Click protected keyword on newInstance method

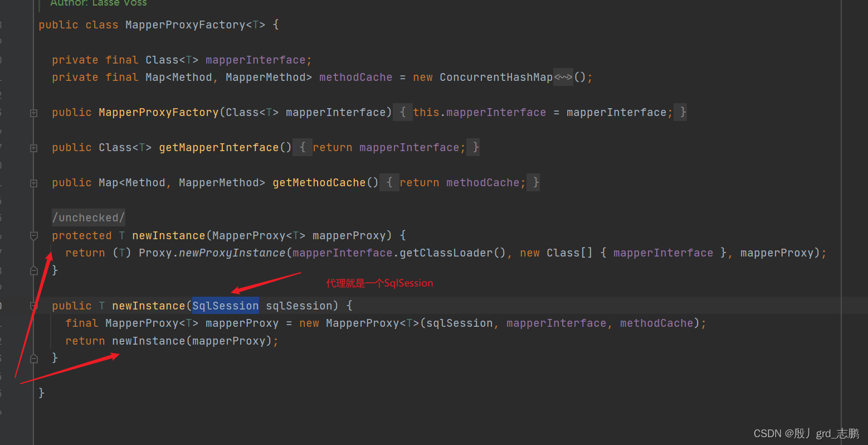[x=82, y=235]
